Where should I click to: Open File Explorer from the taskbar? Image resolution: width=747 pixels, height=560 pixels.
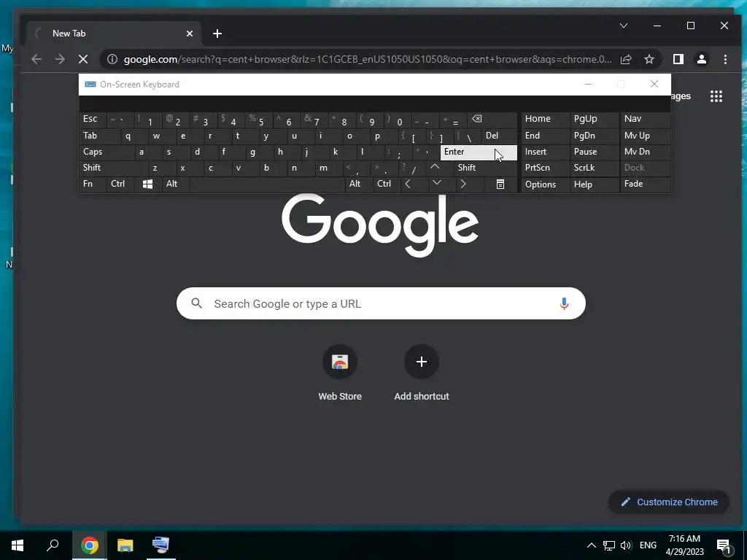pyautogui.click(x=125, y=545)
